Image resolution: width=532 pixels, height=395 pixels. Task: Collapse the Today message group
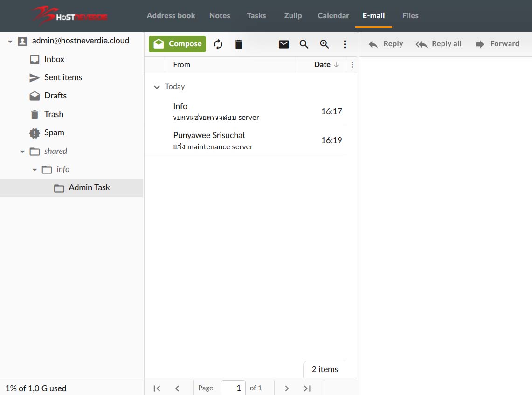(157, 87)
